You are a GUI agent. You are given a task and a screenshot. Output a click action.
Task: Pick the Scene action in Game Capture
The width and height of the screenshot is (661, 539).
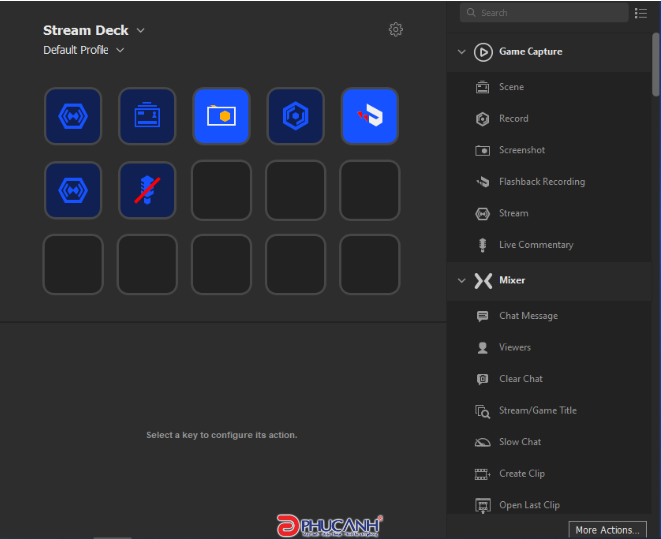[x=549, y=87]
